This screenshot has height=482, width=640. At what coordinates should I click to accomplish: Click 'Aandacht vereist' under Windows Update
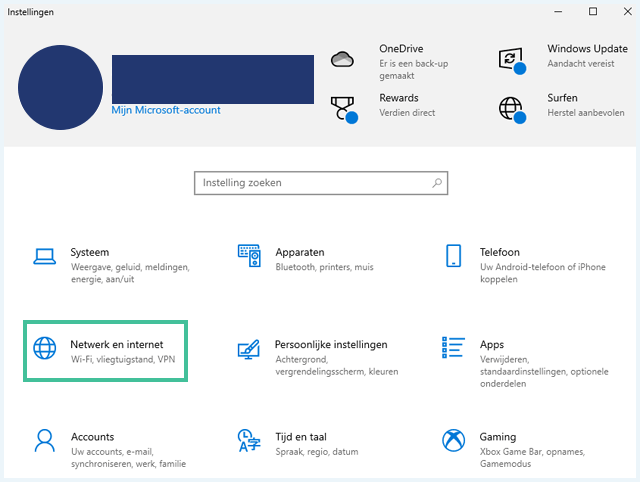(580, 64)
